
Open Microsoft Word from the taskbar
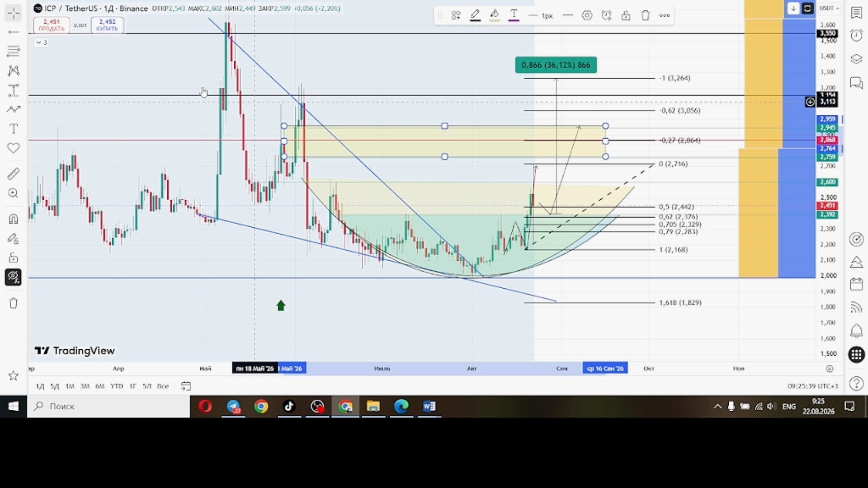point(429,407)
